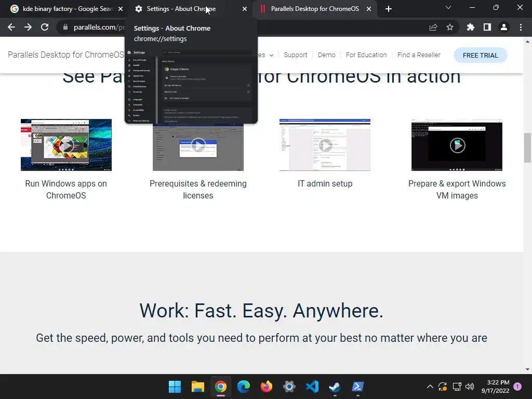Play the Prerequisites & redeeming licenses video
Screen dimensions: 532x399
[x=198, y=146]
